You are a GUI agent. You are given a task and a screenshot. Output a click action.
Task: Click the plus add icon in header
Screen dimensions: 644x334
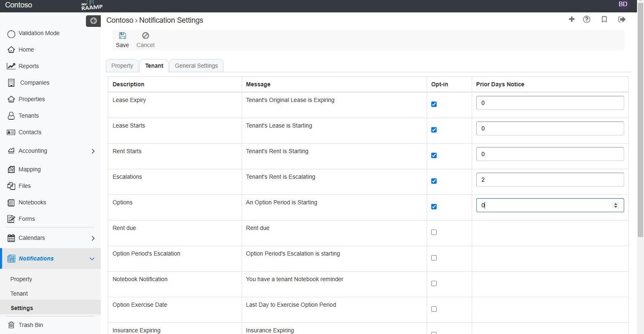point(572,19)
